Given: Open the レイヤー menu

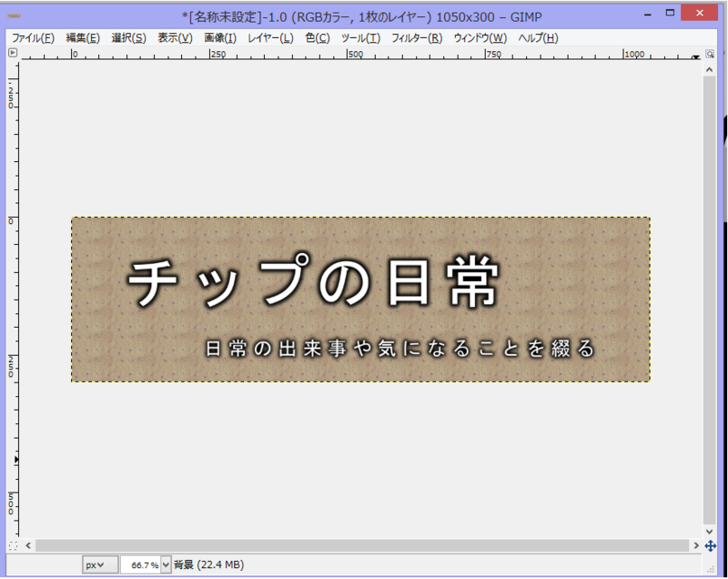Looking at the screenshot, I should [268, 37].
